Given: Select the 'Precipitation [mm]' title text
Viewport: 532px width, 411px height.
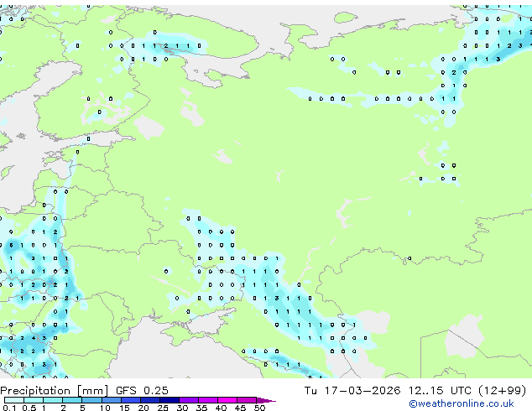Looking at the screenshot, I should (x=55, y=391).
